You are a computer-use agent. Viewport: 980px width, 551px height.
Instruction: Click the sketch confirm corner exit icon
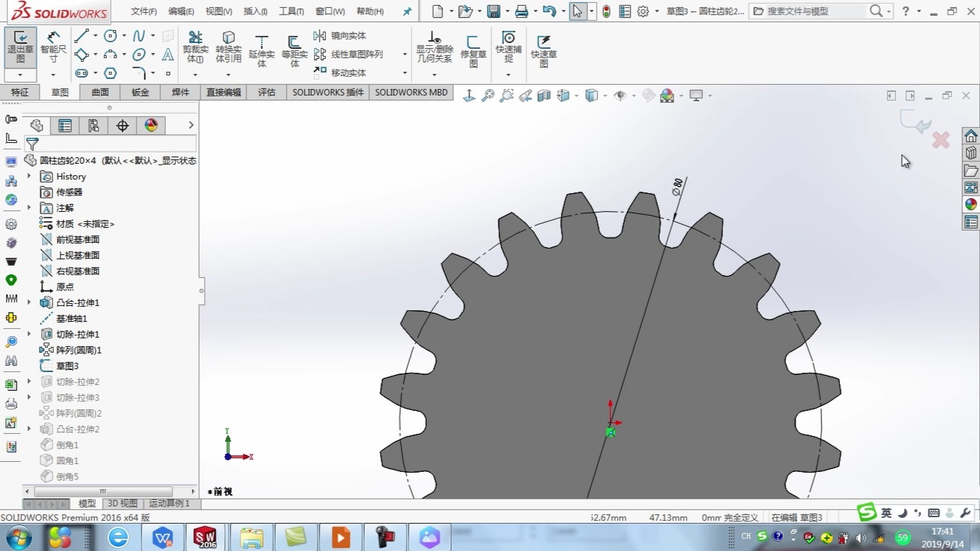(915, 123)
